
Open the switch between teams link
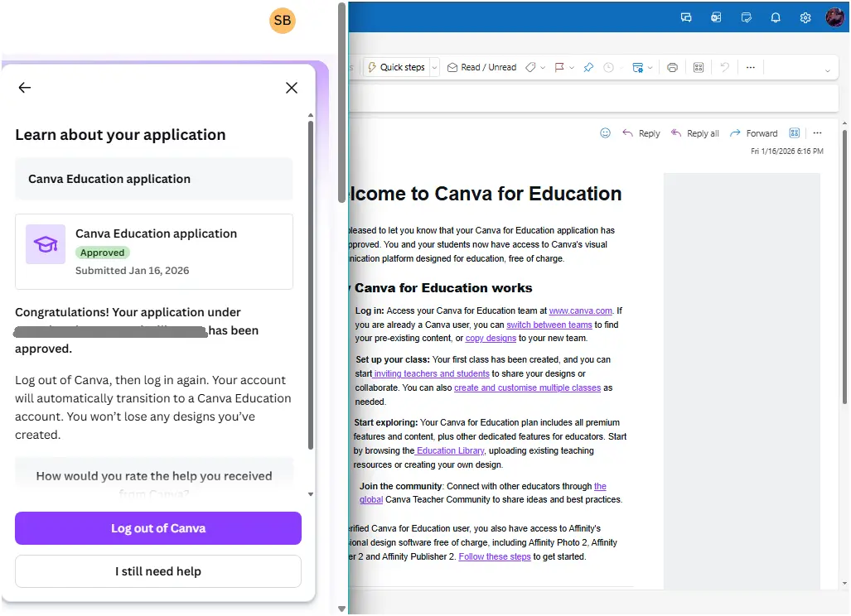[549, 325]
